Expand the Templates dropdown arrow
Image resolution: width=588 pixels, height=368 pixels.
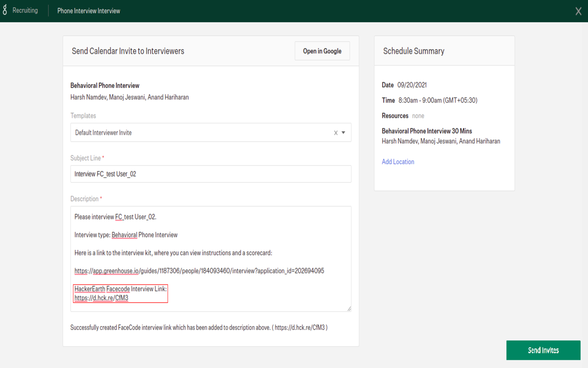pos(344,133)
